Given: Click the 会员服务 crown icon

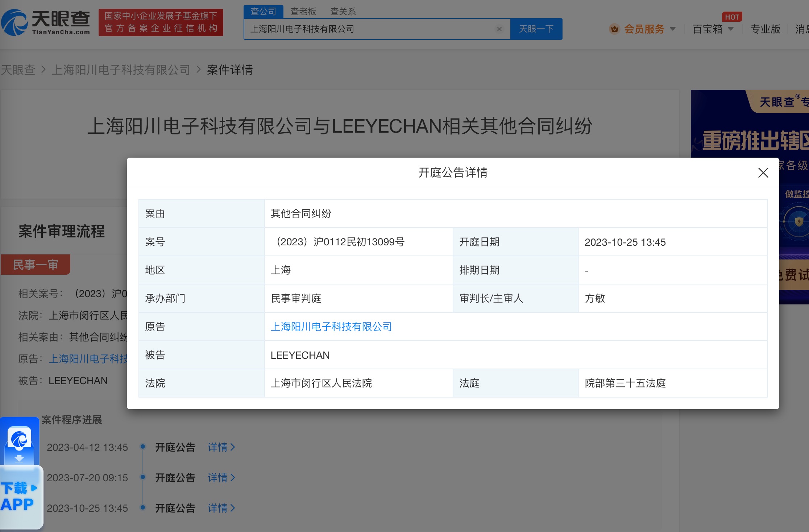Looking at the screenshot, I should point(614,29).
